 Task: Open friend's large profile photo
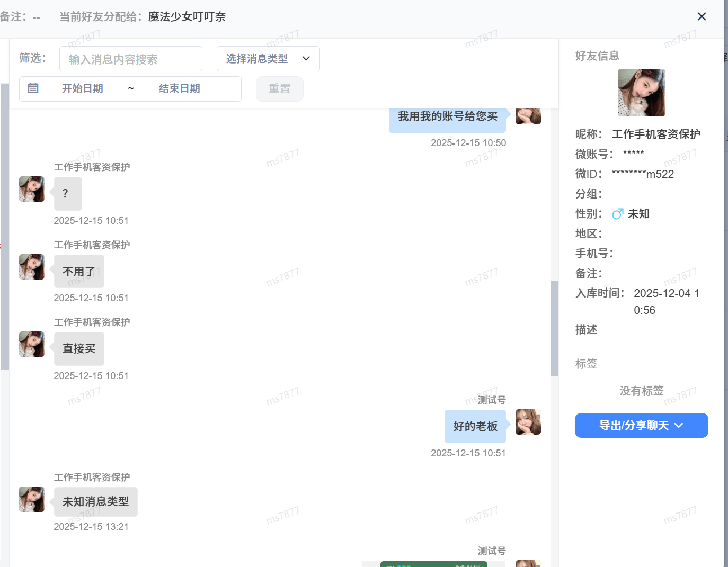641,93
